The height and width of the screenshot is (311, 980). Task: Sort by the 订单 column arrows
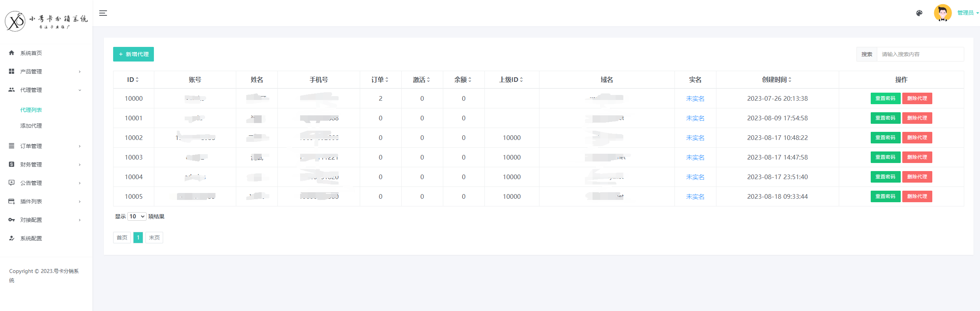(x=387, y=80)
